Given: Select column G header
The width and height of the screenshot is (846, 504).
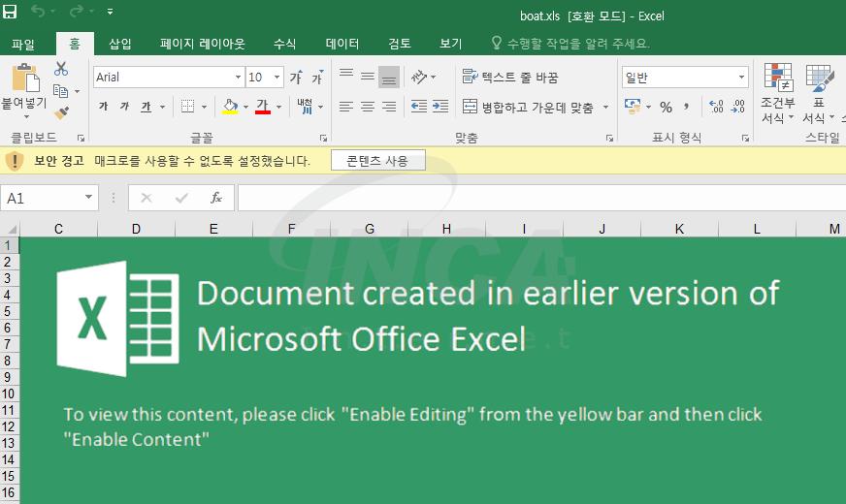Looking at the screenshot, I should pyautogui.click(x=370, y=229).
